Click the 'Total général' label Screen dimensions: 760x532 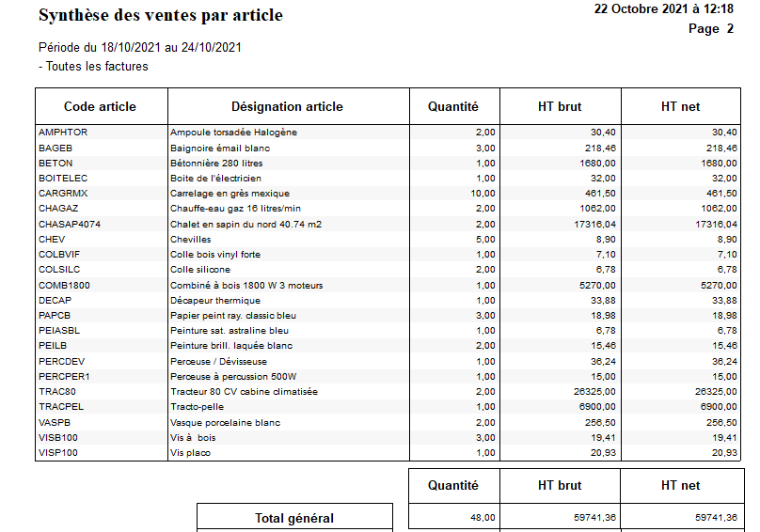293,518
